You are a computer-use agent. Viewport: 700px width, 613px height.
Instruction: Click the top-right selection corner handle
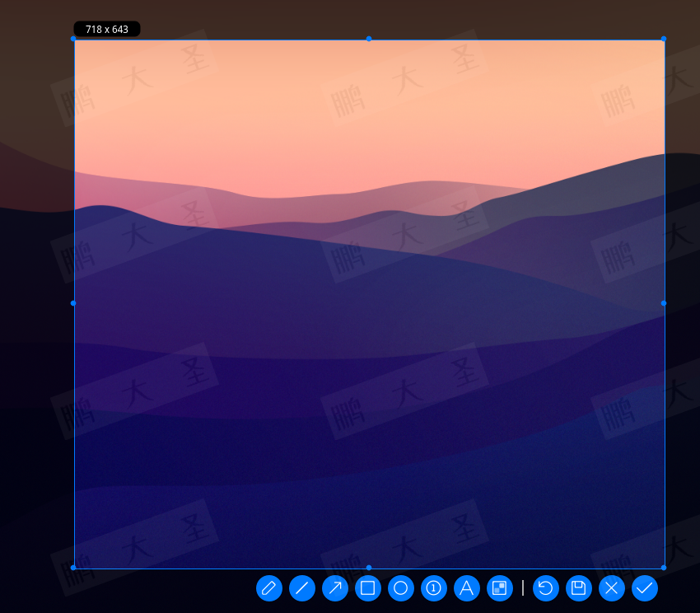tap(664, 39)
